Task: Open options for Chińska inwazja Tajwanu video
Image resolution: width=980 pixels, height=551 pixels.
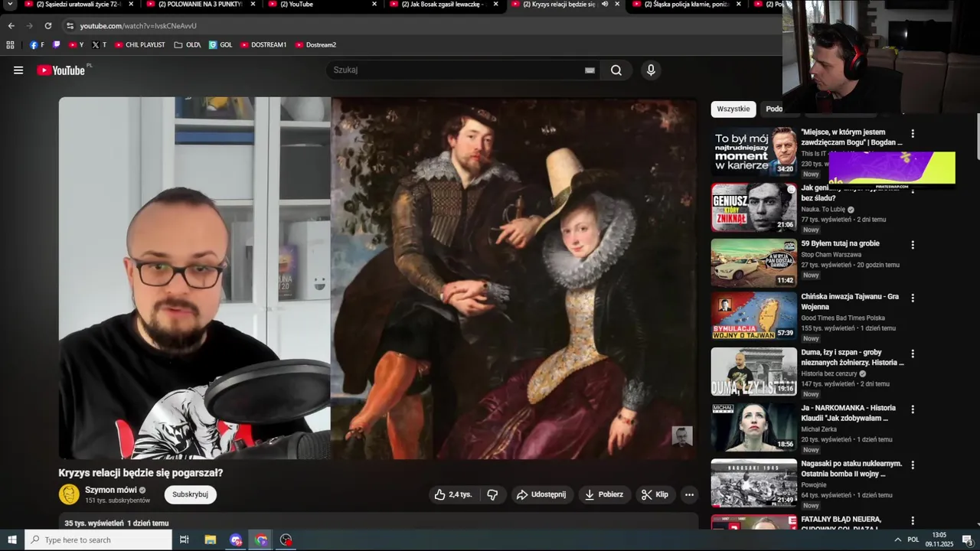Action: tap(913, 298)
